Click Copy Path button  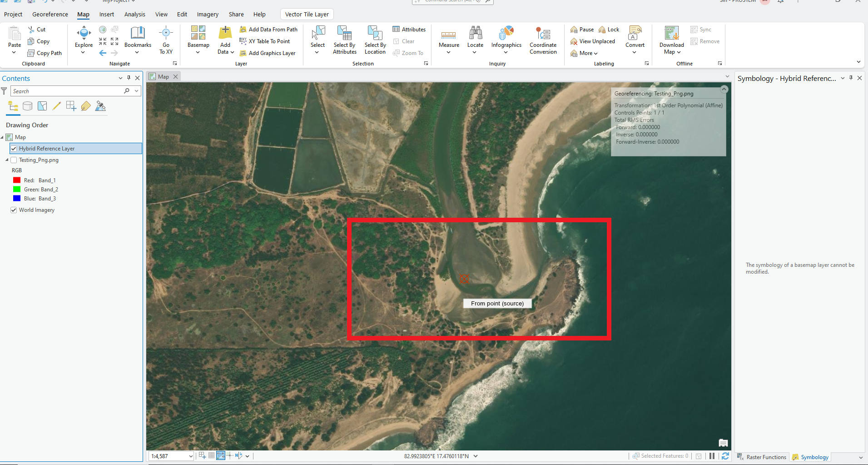(x=45, y=53)
